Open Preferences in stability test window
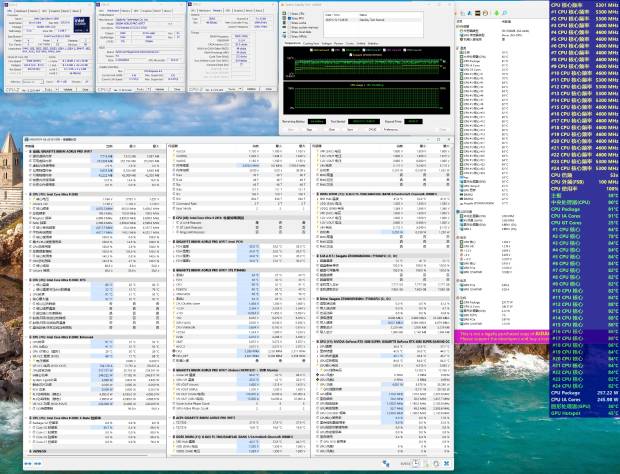 point(391,130)
